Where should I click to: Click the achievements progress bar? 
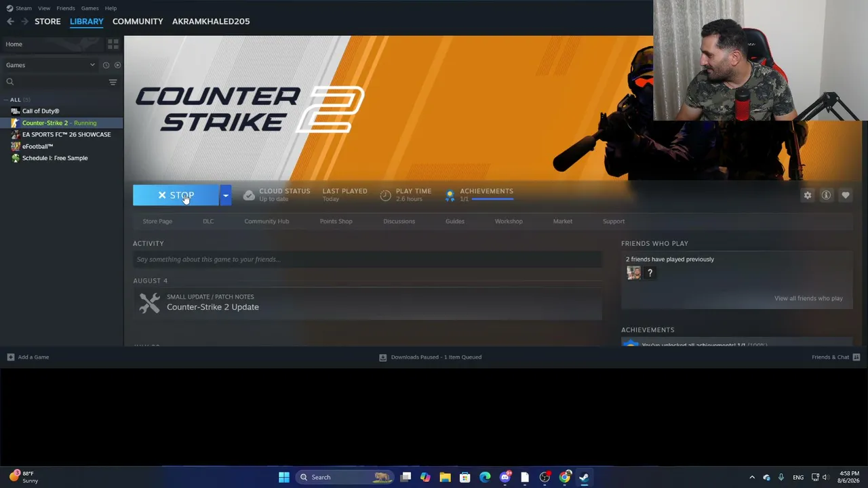click(x=493, y=199)
